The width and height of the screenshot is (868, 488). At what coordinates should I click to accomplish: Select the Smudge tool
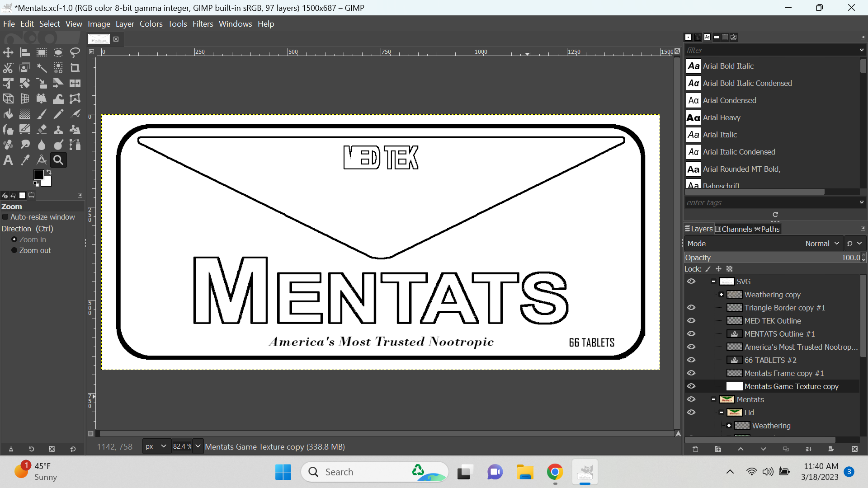[x=25, y=145]
